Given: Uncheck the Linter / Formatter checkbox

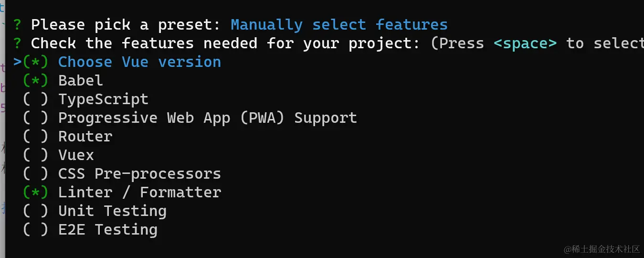Looking at the screenshot, I should click(x=36, y=193).
